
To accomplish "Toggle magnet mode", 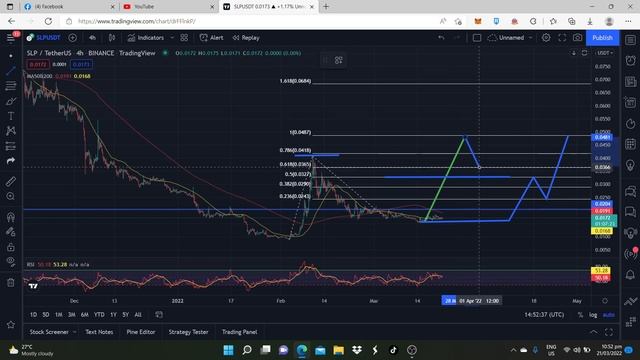I will pos(11,217).
